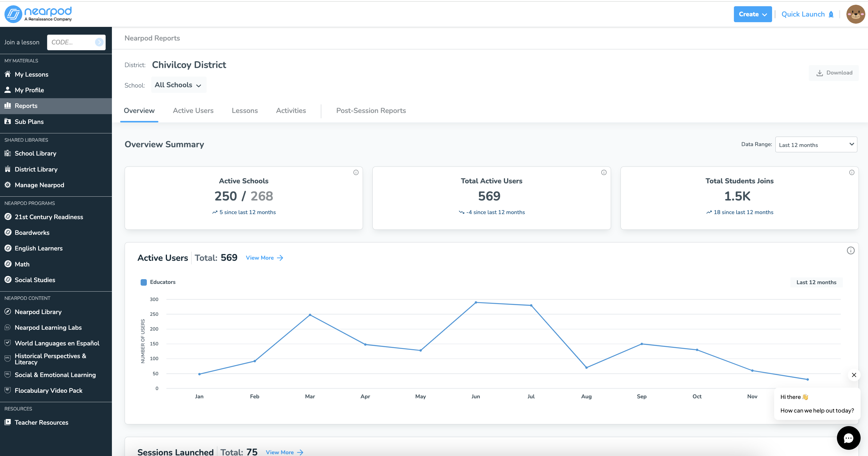Click the Nearpod Library compass icon
868x456 pixels.
(x=7, y=312)
